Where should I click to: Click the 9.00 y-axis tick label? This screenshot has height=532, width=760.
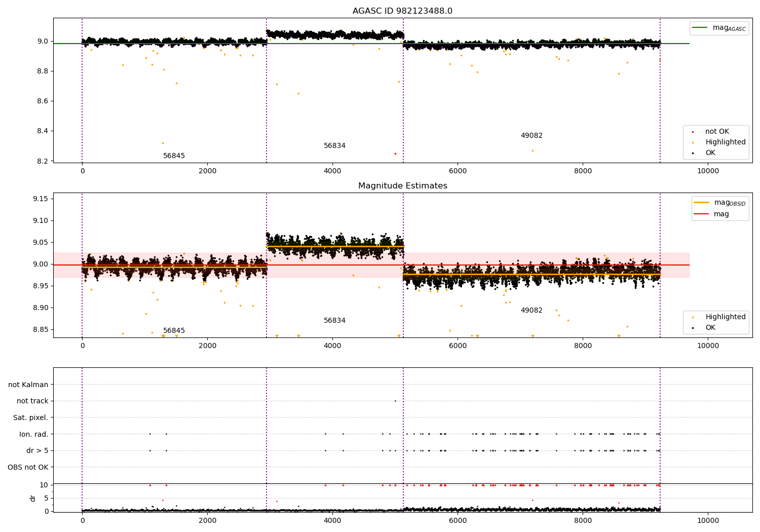pos(40,264)
